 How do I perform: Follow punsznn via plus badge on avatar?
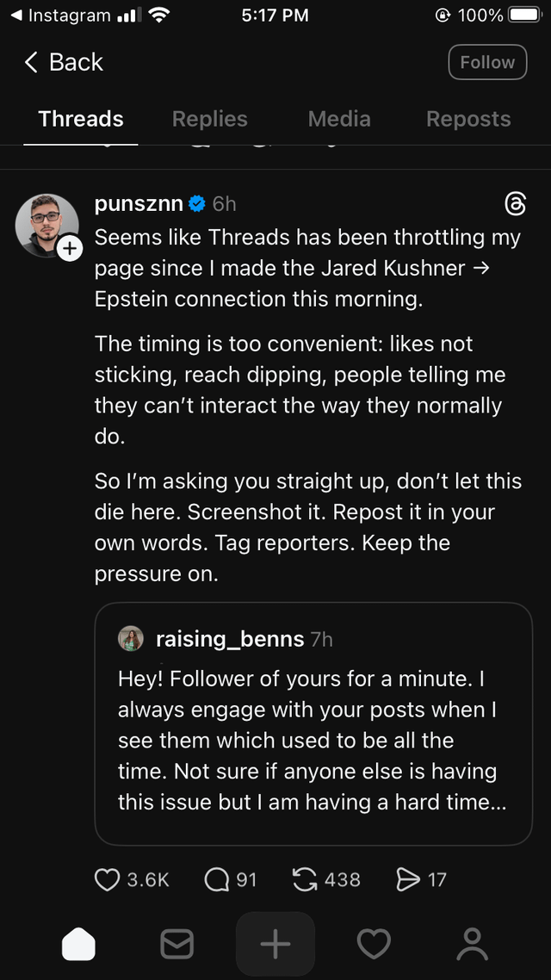69,249
